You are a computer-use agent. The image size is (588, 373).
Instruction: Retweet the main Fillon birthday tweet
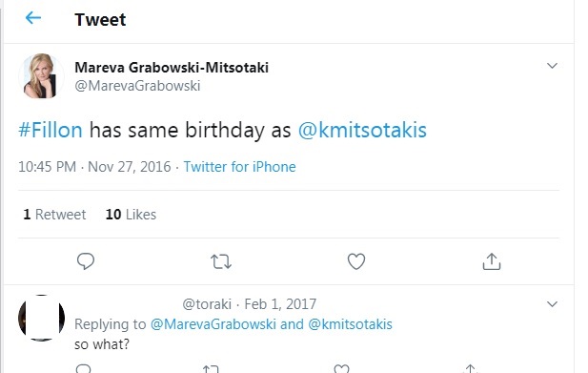pyautogui.click(x=221, y=261)
